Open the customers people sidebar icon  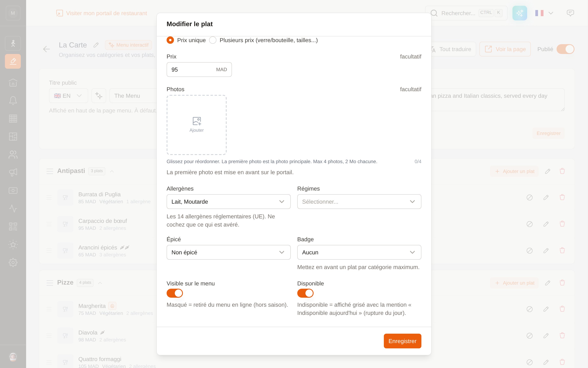tap(13, 155)
